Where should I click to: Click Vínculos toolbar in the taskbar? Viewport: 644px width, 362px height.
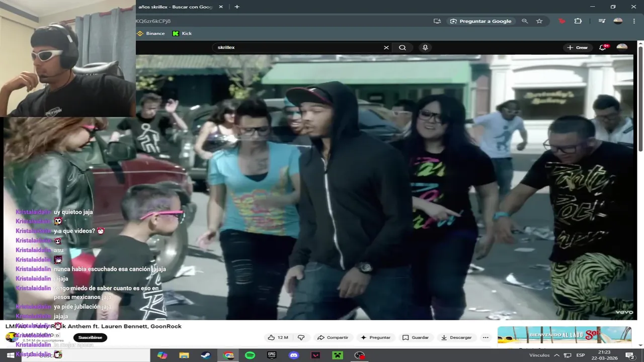[x=539, y=355]
